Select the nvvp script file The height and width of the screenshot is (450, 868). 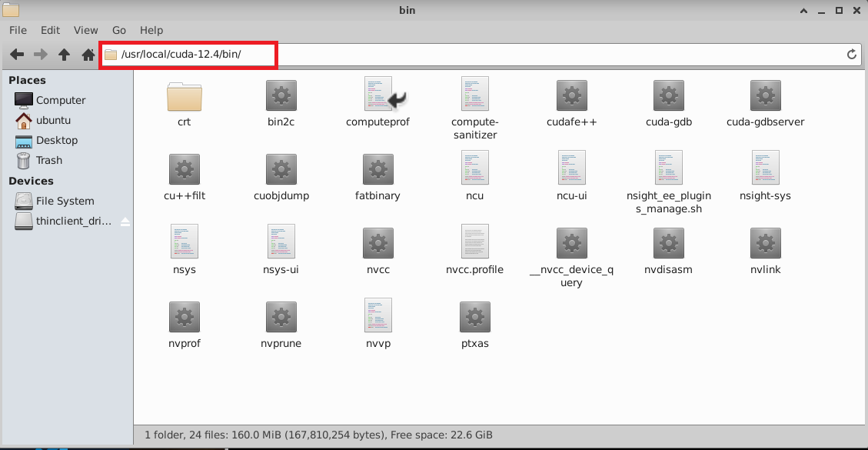(378, 315)
